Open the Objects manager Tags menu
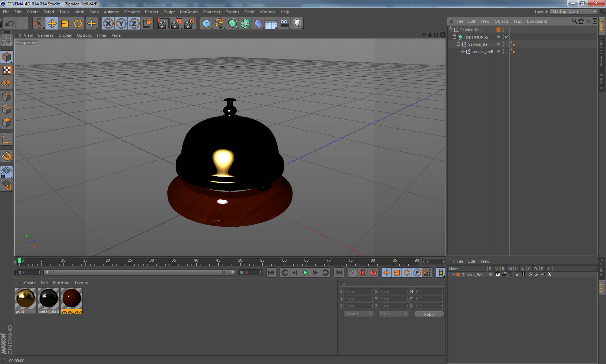 click(518, 21)
